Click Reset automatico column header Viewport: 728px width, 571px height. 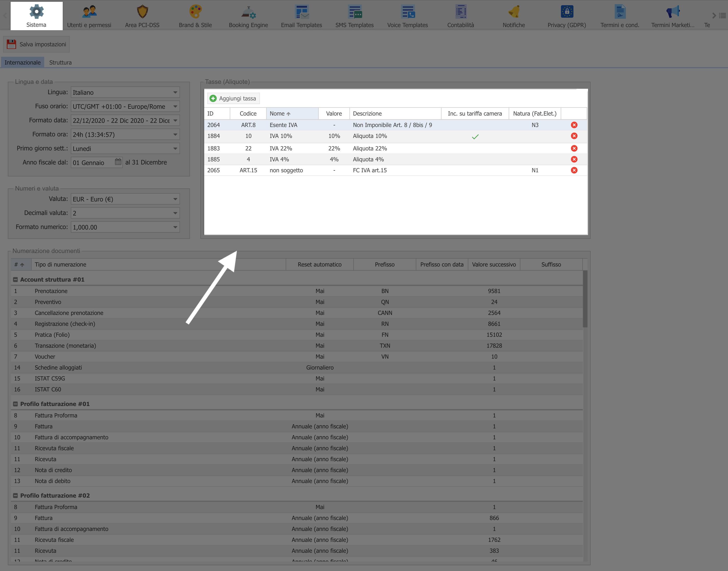pos(320,264)
